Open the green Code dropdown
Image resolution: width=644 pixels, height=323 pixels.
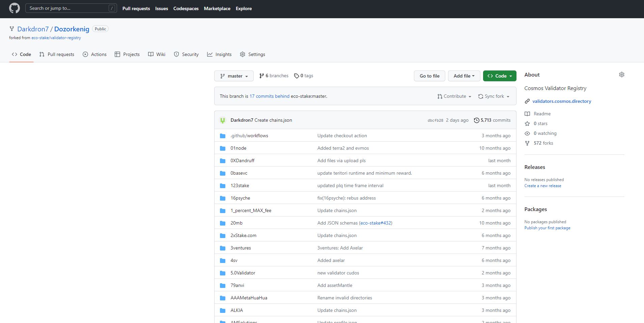(x=499, y=76)
